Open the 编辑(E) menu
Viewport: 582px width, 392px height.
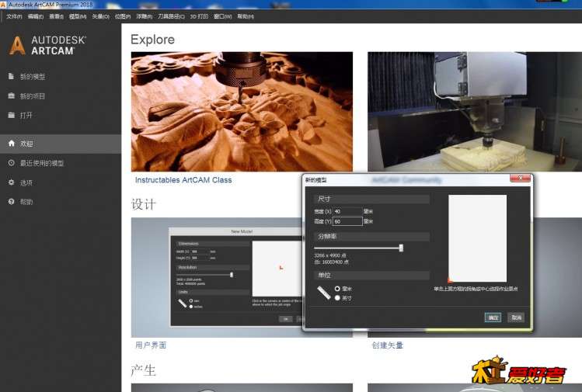point(36,16)
